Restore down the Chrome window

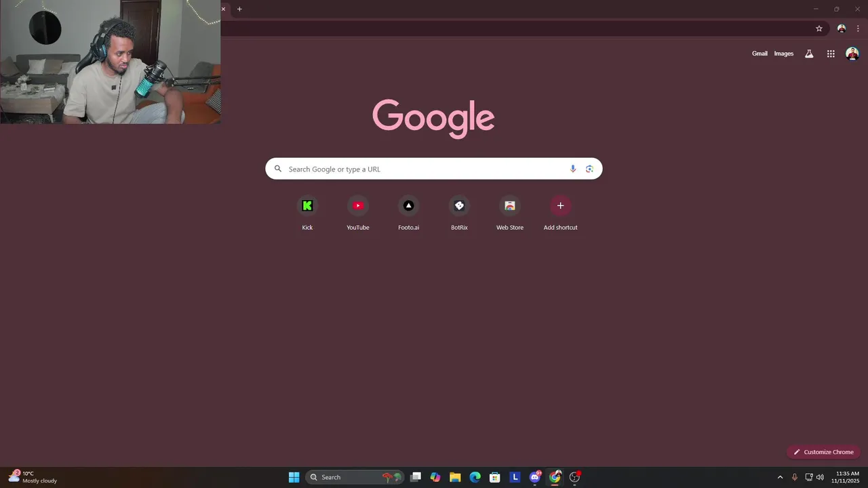836,9
